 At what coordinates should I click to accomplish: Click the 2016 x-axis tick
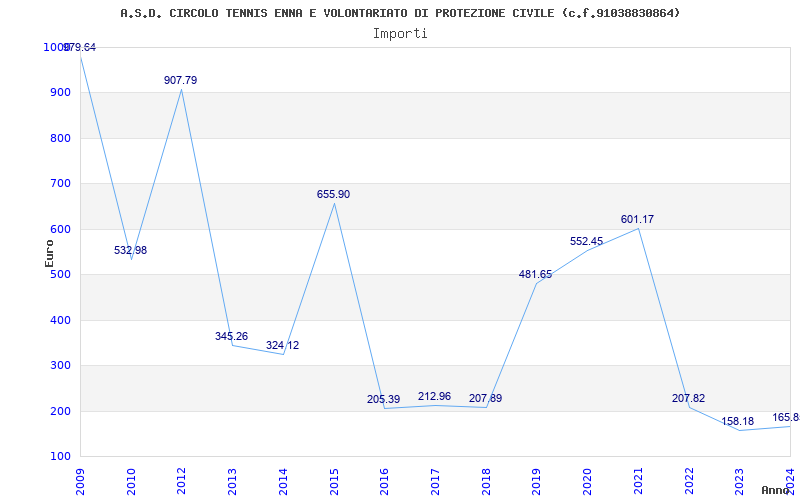[385, 481]
